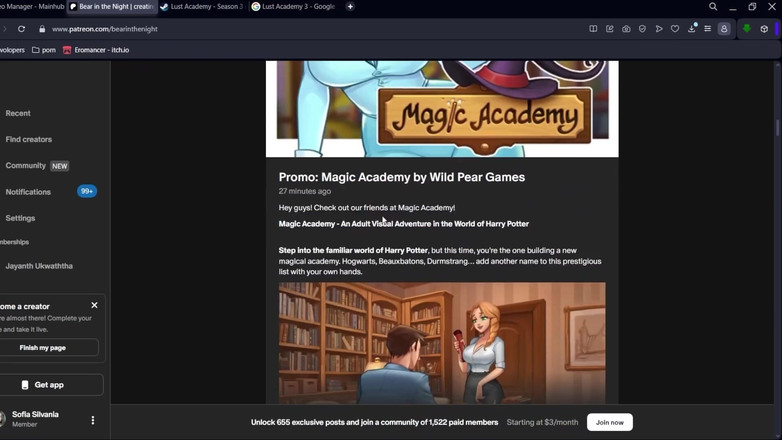Dismiss the become a creator card
This screenshot has width=782, height=440.
pos(95,305)
